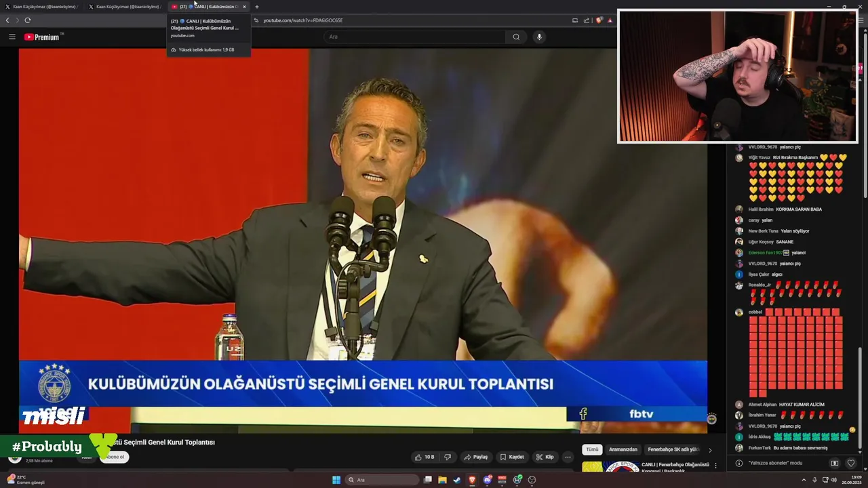Go back using the browser back arrow

(x=7, y=20)
